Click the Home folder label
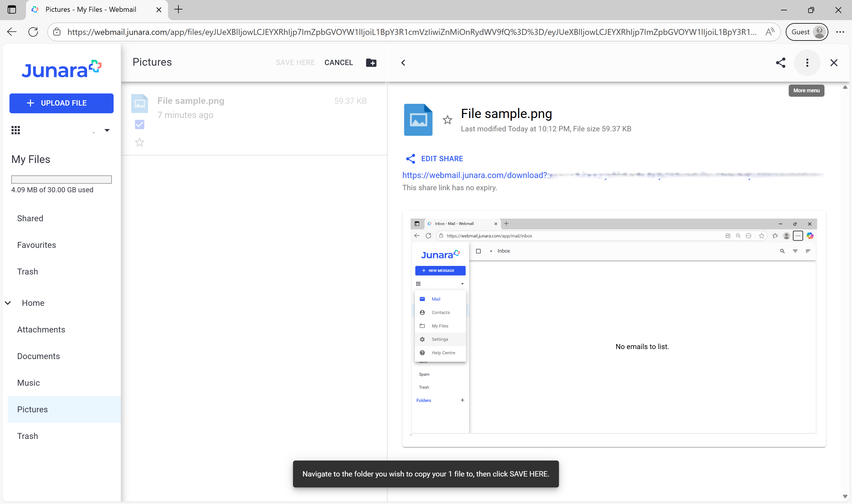Viewport: 852px width, 504px height. [33, 303]
